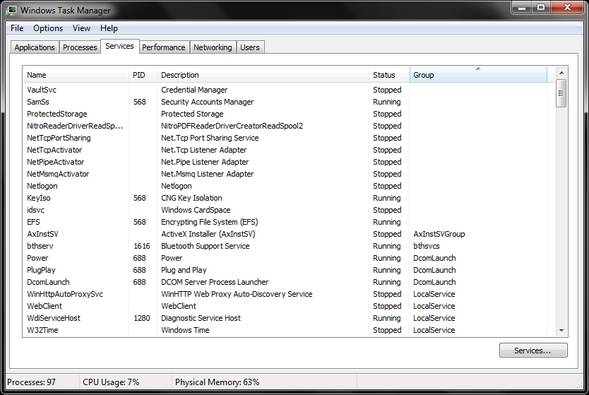The width and height of the screenshot is (589, 395).
Task: Sort by the Description column header
Action: tap(263, 75)
